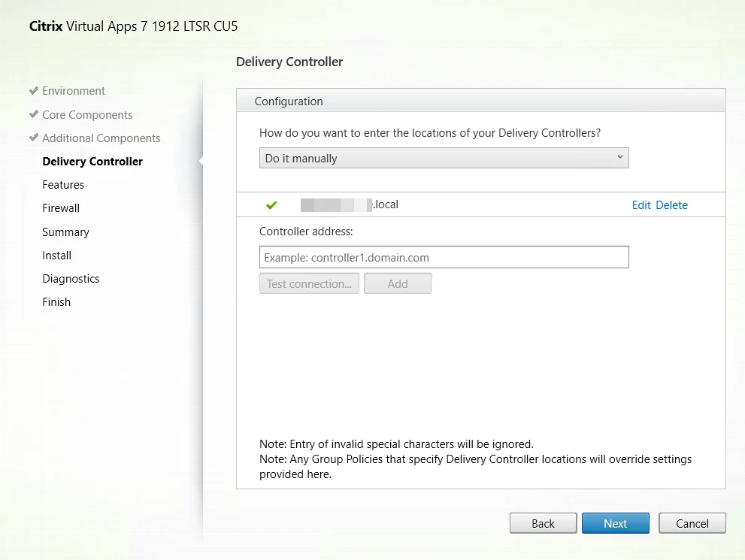The image size is (745, 560).
Task: Click the Controller address input field
Action: tap(444, 257)
